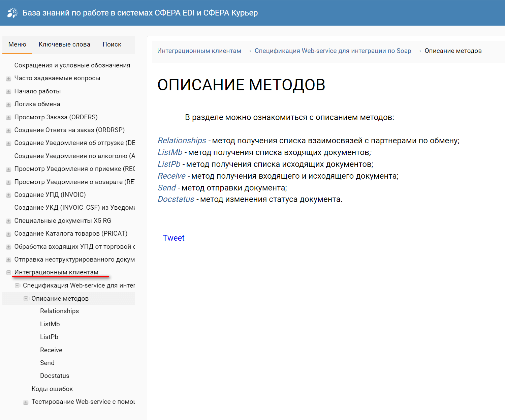Expand the Логика обмена tree node
Viewport: 505px width, 420px height.
tap(9, 104)
